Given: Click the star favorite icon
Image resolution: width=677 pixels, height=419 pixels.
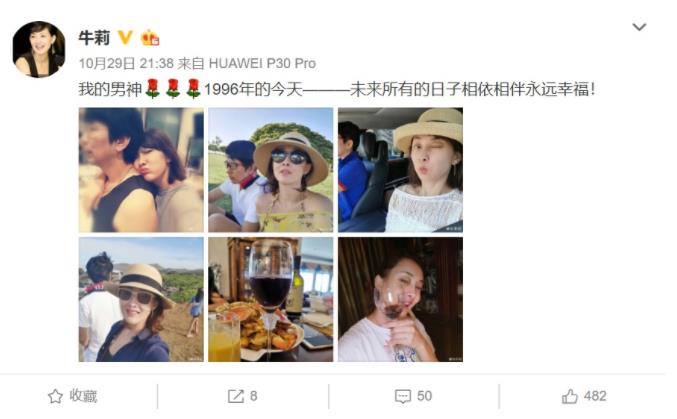Looking at the screenshot, I should click(55, 396).
